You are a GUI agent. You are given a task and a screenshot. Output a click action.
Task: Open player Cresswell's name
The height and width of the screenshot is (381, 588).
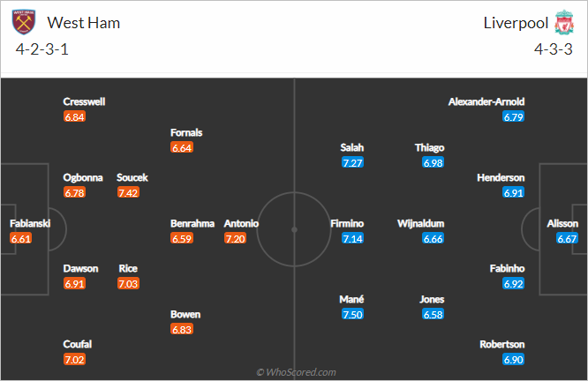[x=84, y=101]
